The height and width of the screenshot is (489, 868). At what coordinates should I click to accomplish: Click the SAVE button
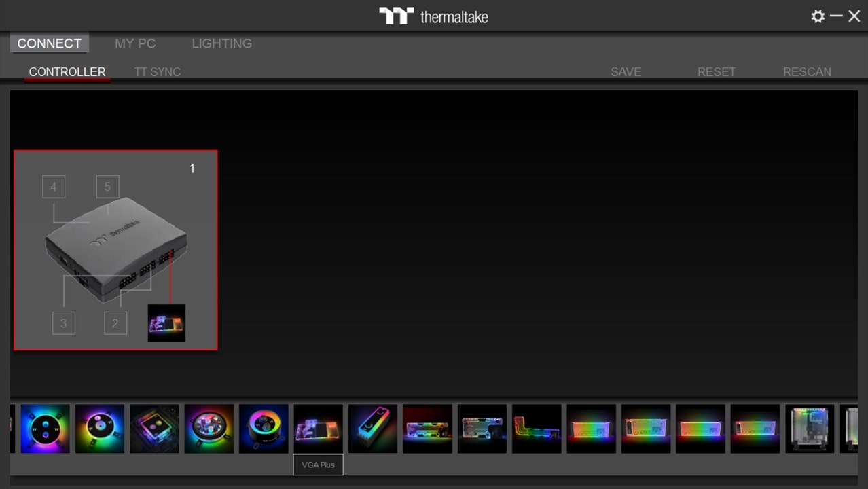click(626, 72)
